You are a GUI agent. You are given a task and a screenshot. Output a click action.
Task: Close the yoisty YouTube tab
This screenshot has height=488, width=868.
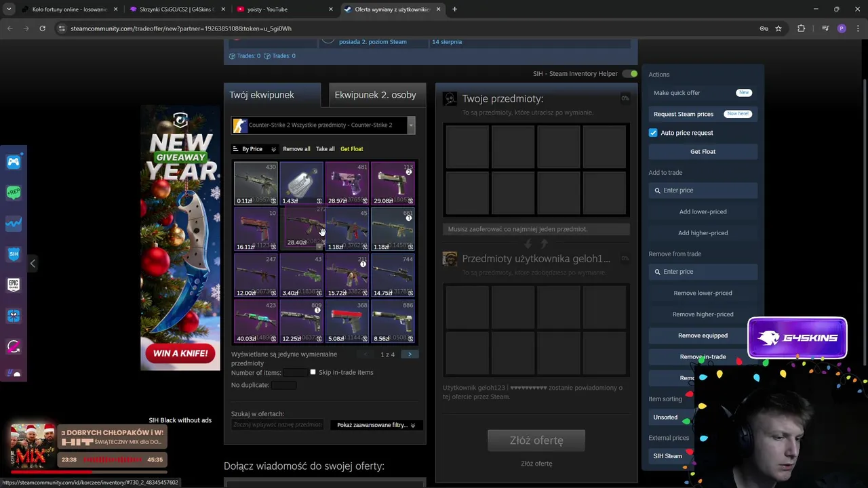331,9
